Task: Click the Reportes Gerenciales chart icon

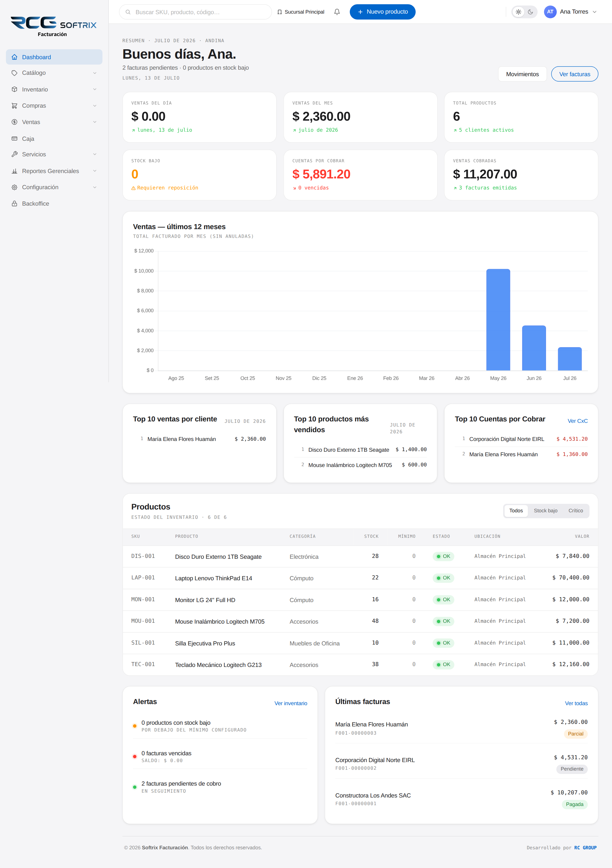Action: (x=14, y=171)
